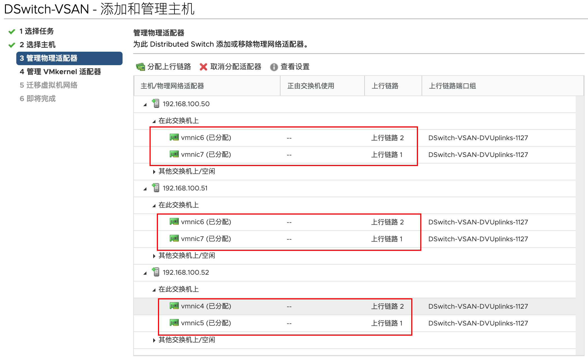This screenshot has height=364, width=588.
Task: Collapse the 192.168.100.51 host node
Action: pos(145,189)
